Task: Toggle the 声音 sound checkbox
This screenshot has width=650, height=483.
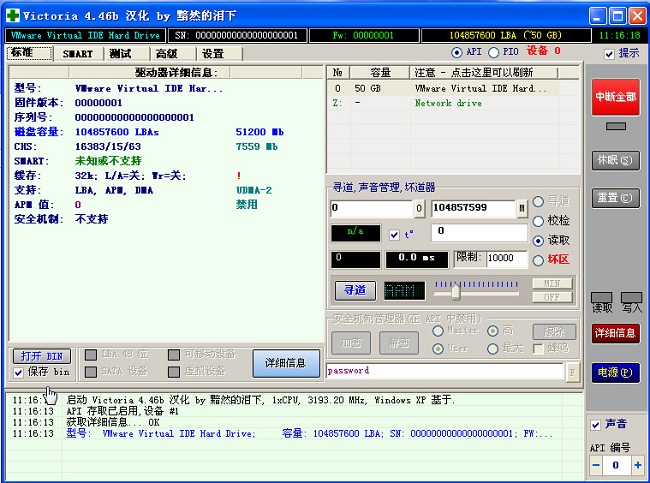Action: [x=596, y=424]
